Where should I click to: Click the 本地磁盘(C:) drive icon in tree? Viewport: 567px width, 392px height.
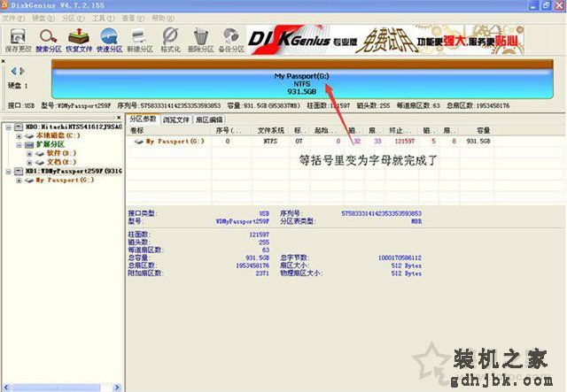click(x=29, y=136)
